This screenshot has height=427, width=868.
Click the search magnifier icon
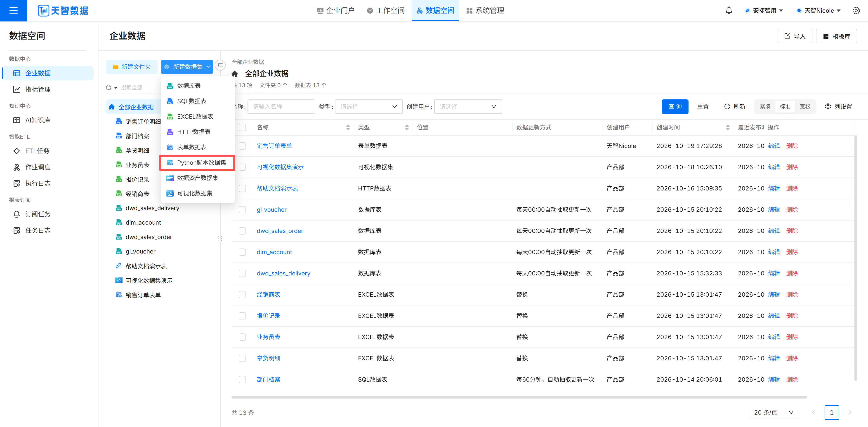click(109, 88)
